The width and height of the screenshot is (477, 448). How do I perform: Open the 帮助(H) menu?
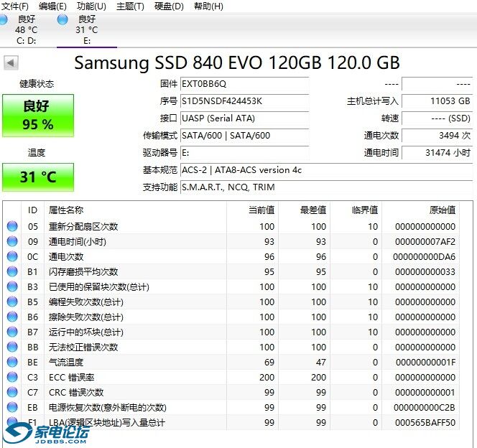[x=208, y=6]
